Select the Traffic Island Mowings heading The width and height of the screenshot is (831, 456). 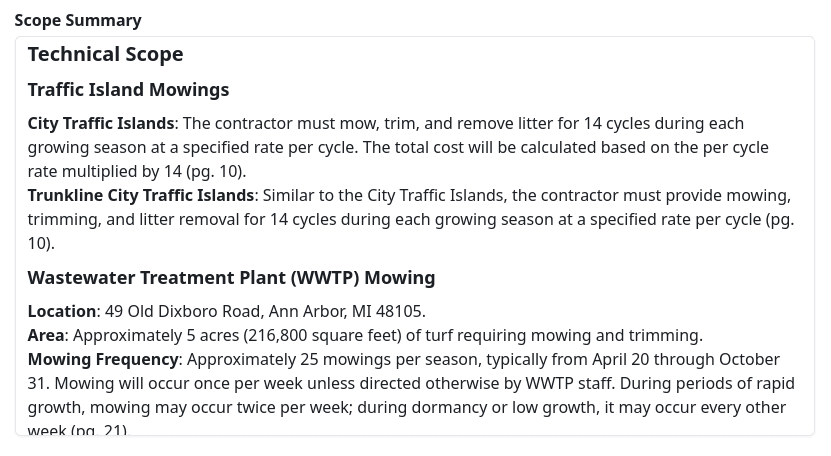[128, 90]
